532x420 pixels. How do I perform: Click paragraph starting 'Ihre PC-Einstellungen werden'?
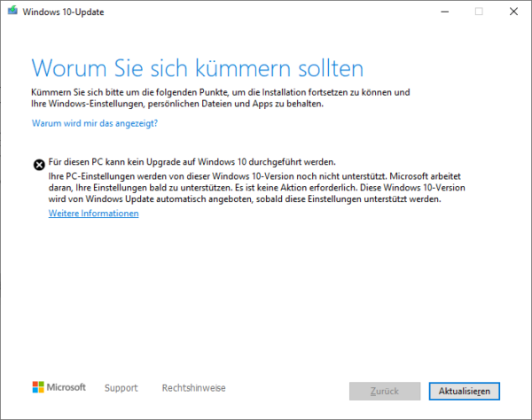[257, 188]
